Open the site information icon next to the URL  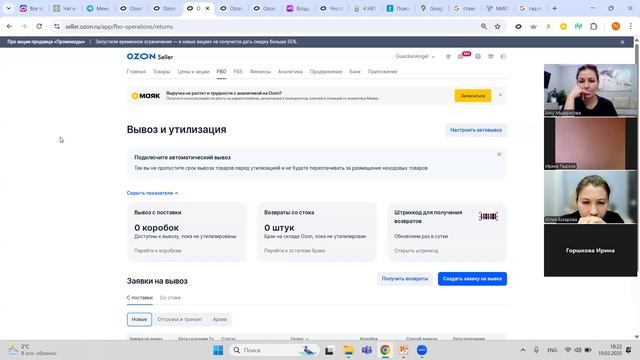[x=57, y=27]
